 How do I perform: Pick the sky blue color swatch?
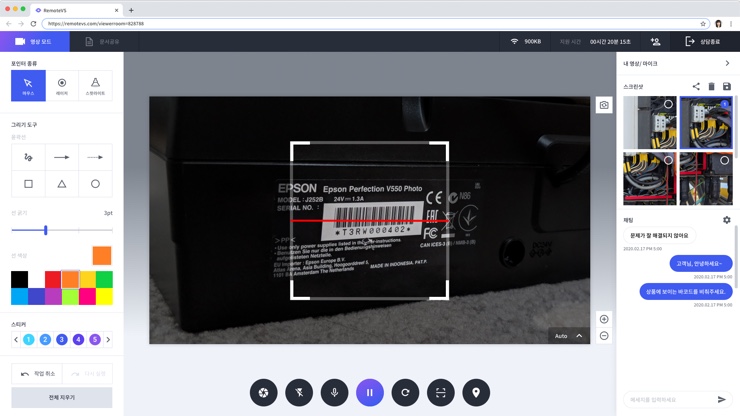19,297
